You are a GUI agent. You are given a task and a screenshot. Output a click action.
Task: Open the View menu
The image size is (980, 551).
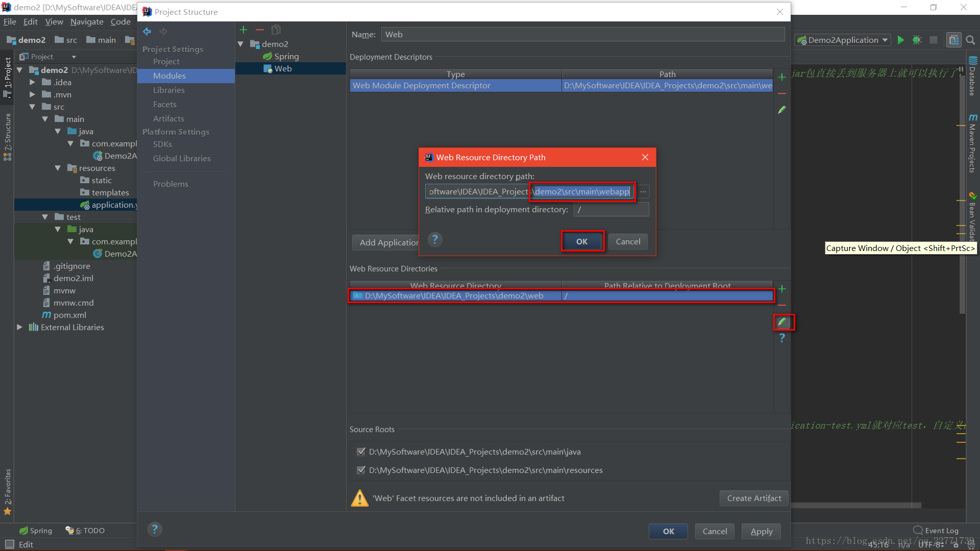[x=54, y=22]
